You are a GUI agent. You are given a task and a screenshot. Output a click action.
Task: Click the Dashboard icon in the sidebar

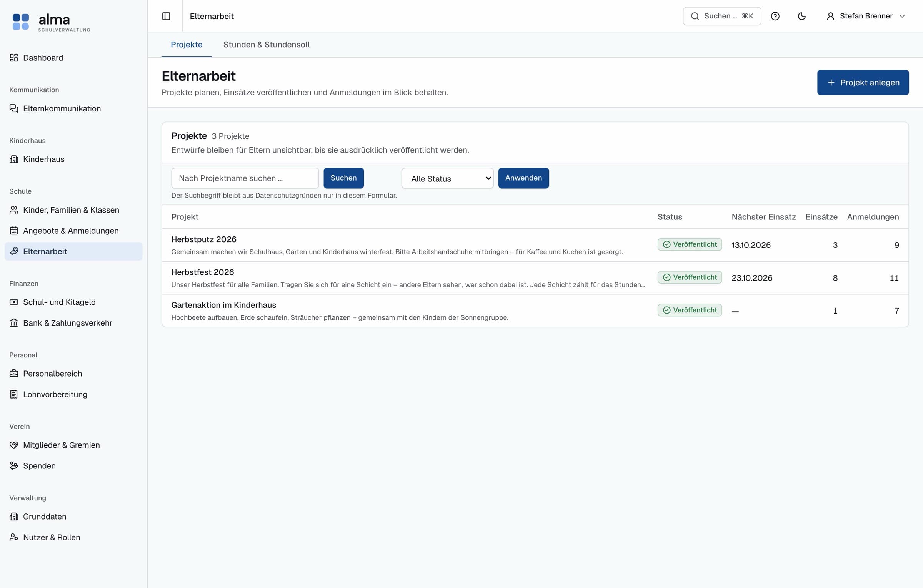[14, 58]
